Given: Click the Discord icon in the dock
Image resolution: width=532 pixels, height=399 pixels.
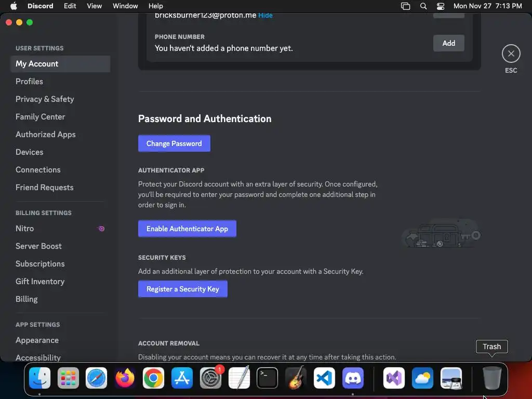Looking at the screenshot, I should coord(353,378).
